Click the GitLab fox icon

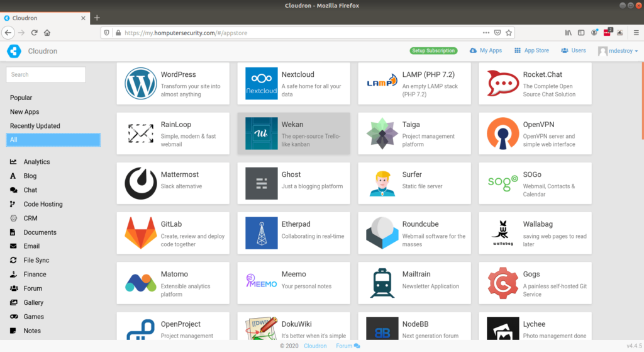click(x=140, y=233)
